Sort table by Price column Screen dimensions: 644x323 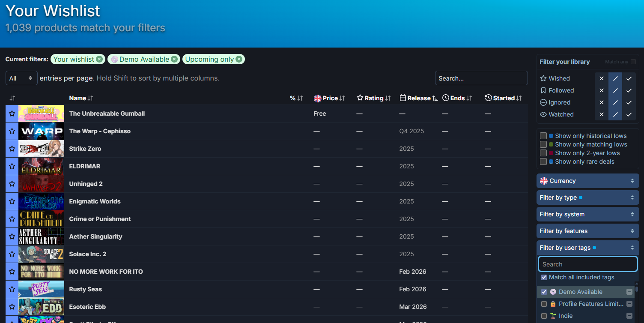[x=330, y=98]
